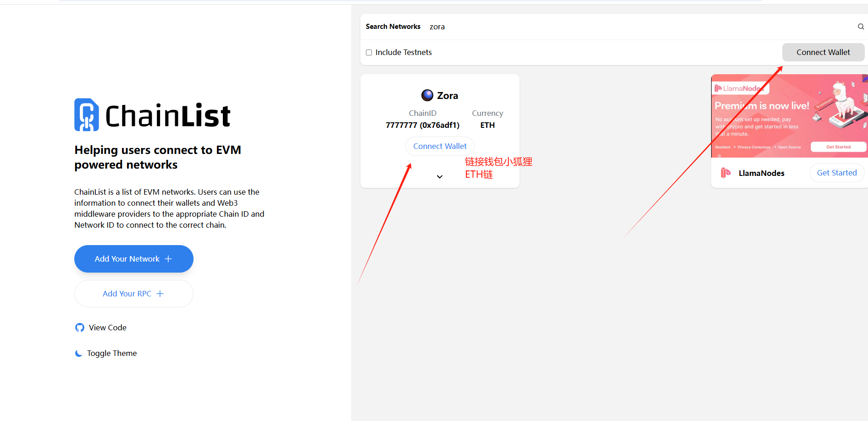This screenshot has height=421, width=868.
Task: Click Get Started next to LlamaNodes
Action: (x=837, y=173)
